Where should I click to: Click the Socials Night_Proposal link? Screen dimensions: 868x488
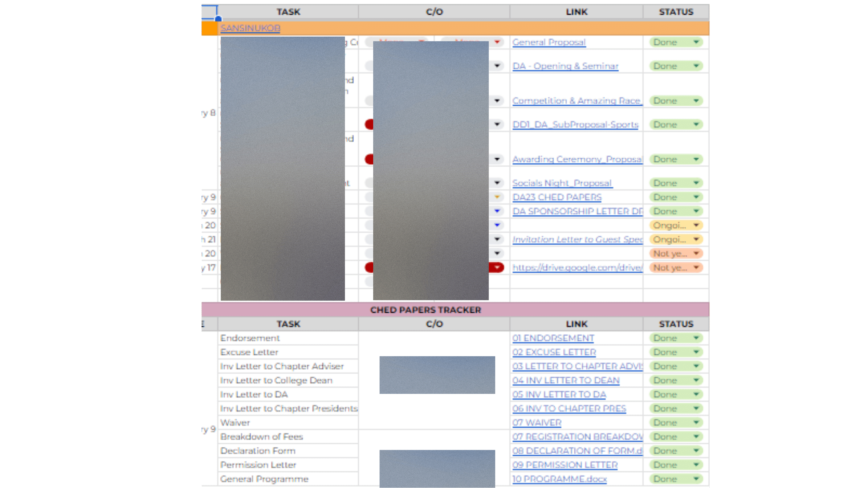(562, 183)
